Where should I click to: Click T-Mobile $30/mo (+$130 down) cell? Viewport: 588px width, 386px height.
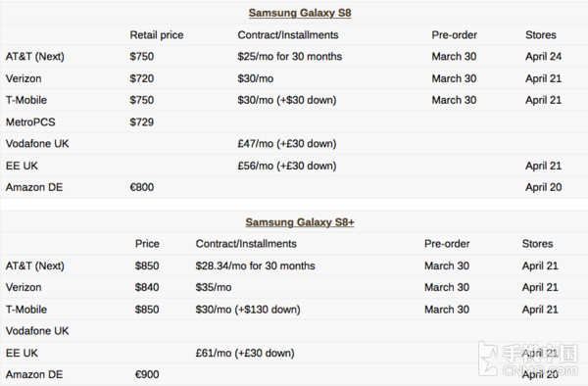248,310
